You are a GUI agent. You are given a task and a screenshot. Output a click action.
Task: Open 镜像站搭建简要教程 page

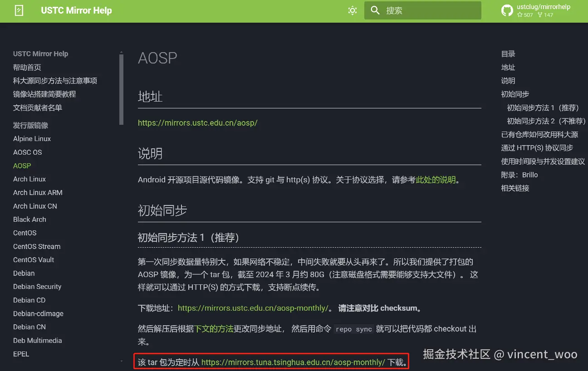click(44, 94)
